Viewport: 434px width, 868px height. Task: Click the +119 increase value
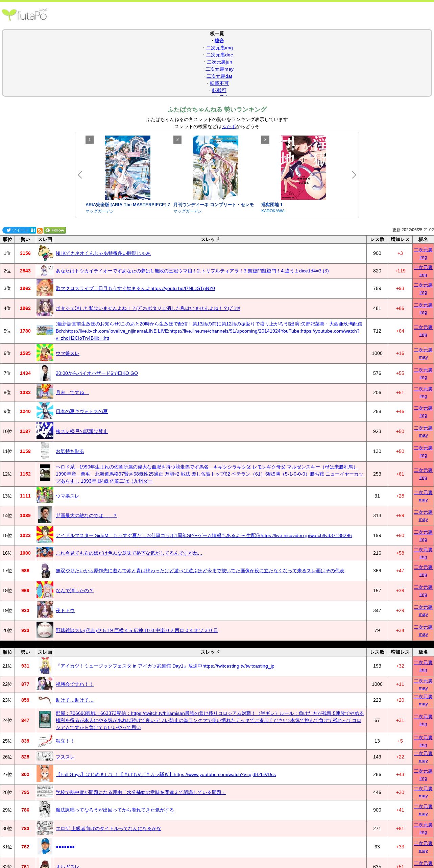coord(400,271)
